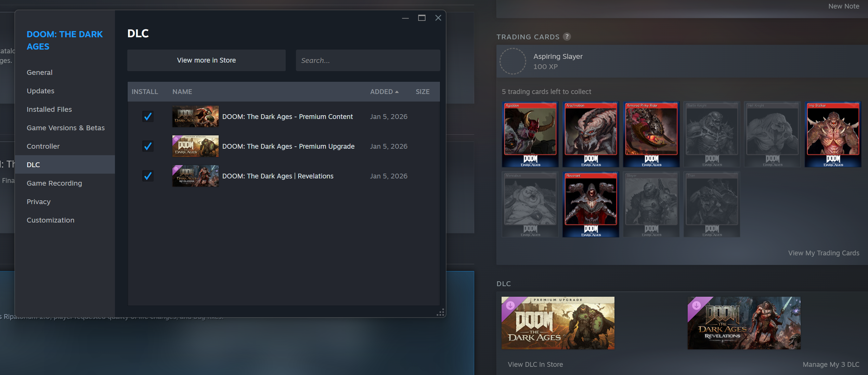Screen dimensions: 868x375
Task: Click View more in Store button
Action: coord(206,61)
